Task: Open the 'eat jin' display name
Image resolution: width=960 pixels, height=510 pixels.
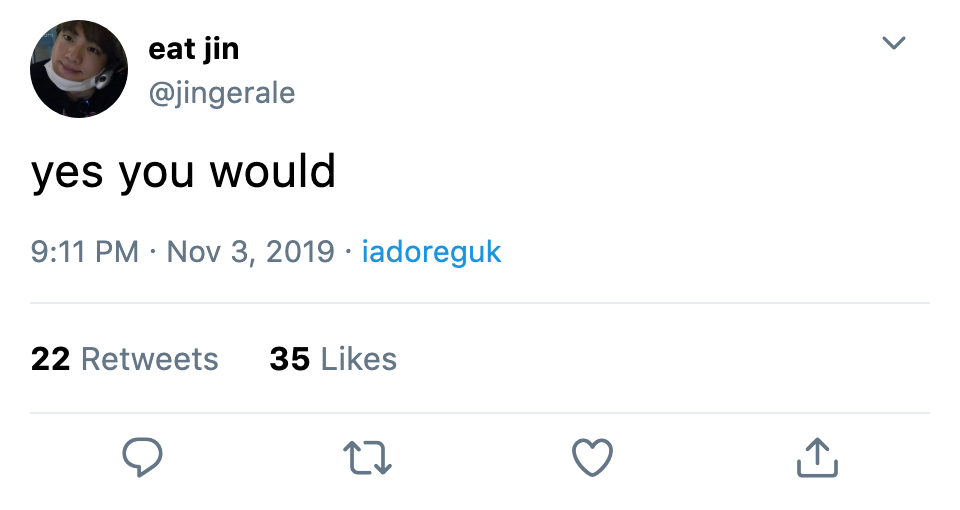Action: (193, 49)
